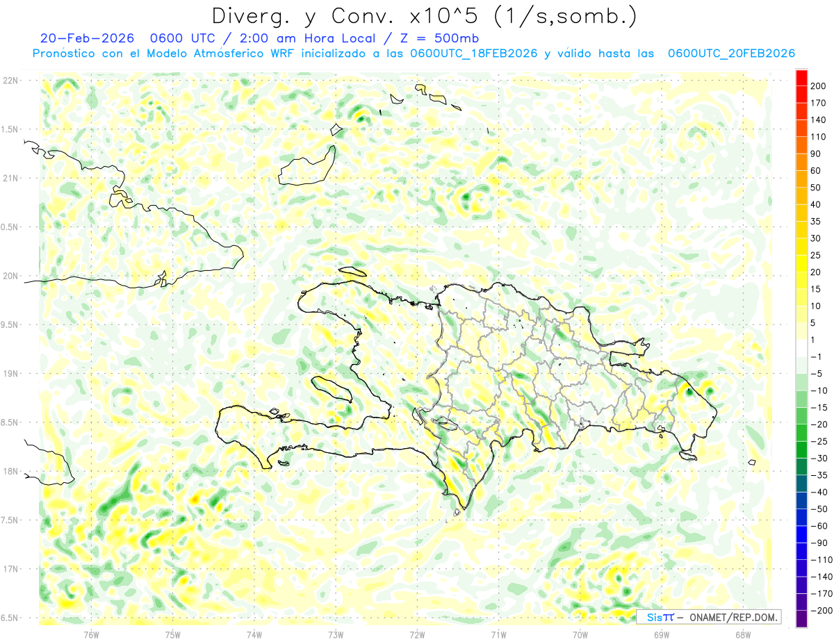
Task: Click the -200 colorbar value
Action: [821, 611]
